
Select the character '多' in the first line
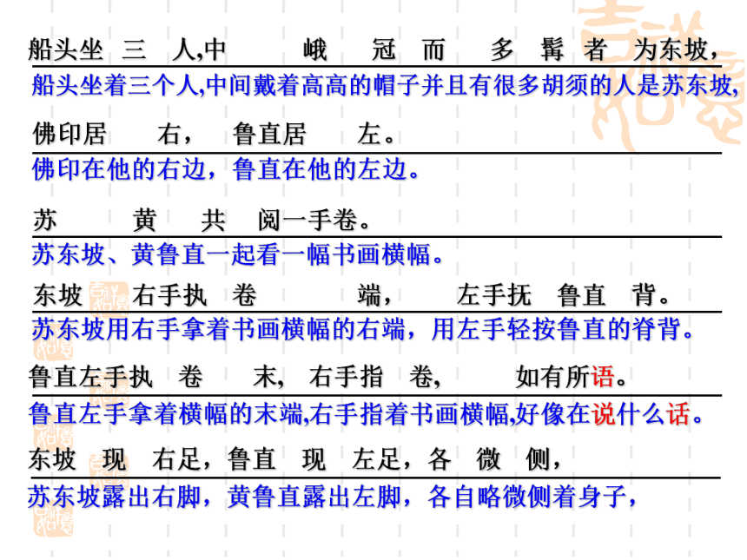[x=503, y=49]
